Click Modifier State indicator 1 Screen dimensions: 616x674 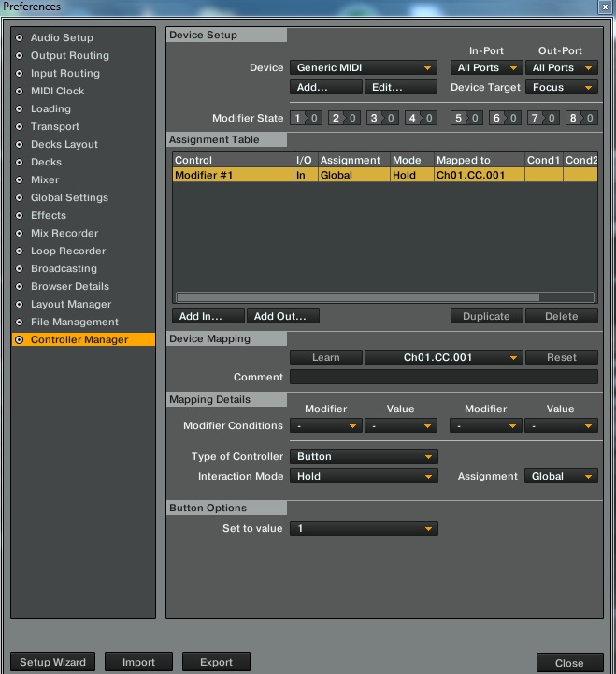pyautogui.click(x=306, y=118)
